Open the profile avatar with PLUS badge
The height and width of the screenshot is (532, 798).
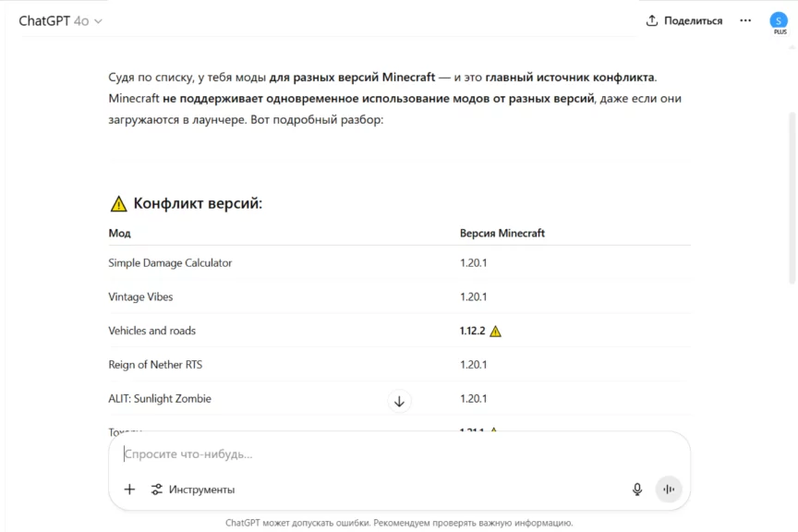779,21
